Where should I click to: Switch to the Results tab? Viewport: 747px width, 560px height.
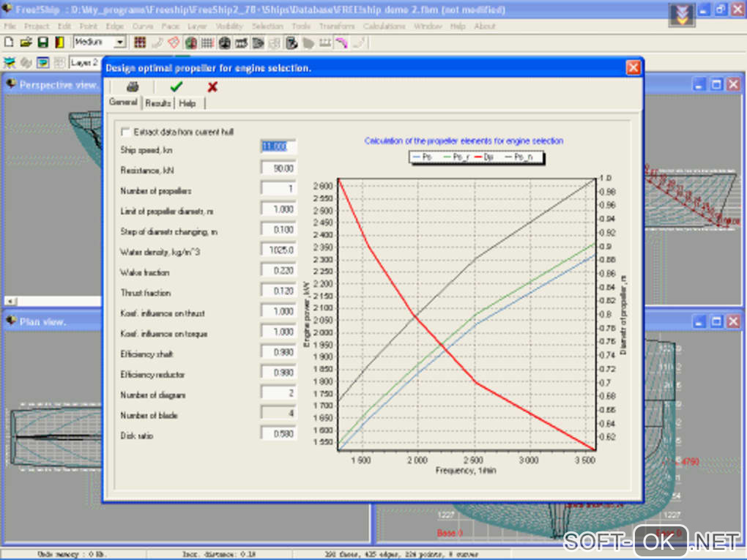tap(157, 103)
